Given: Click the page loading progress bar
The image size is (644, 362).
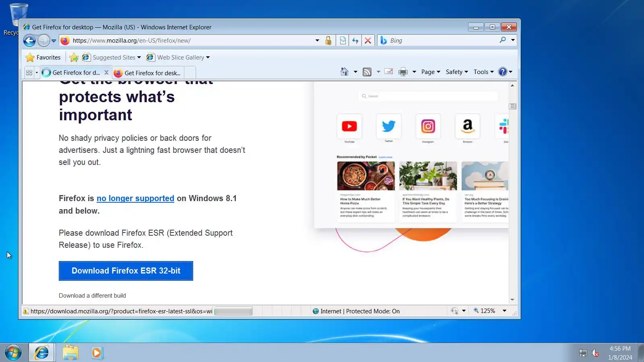Looking at the screenshot, I should tap(233, 311).
